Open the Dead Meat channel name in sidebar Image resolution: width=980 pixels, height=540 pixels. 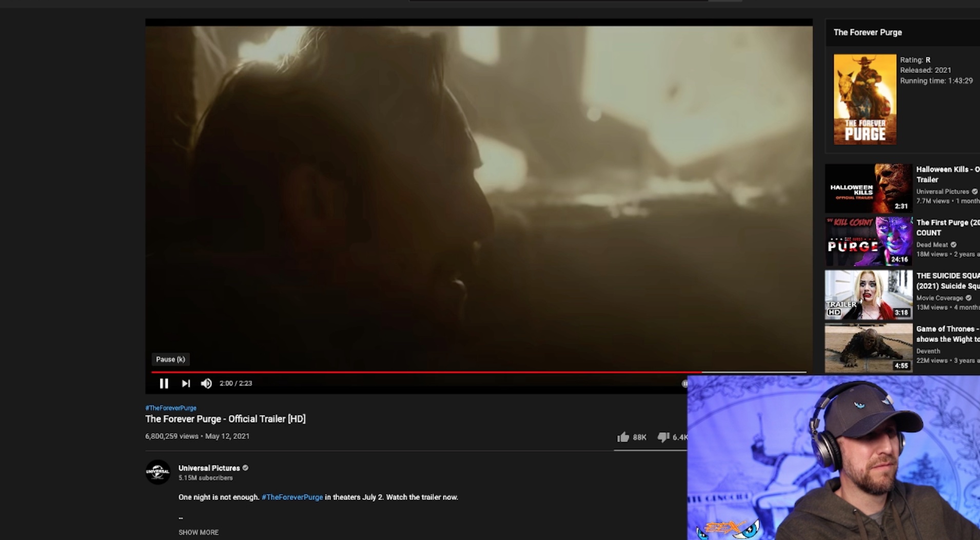click(x=932, y=244)
